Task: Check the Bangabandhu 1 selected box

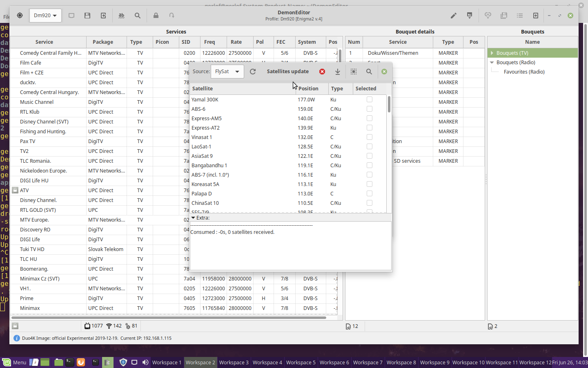Action: (x=370, y=165)
